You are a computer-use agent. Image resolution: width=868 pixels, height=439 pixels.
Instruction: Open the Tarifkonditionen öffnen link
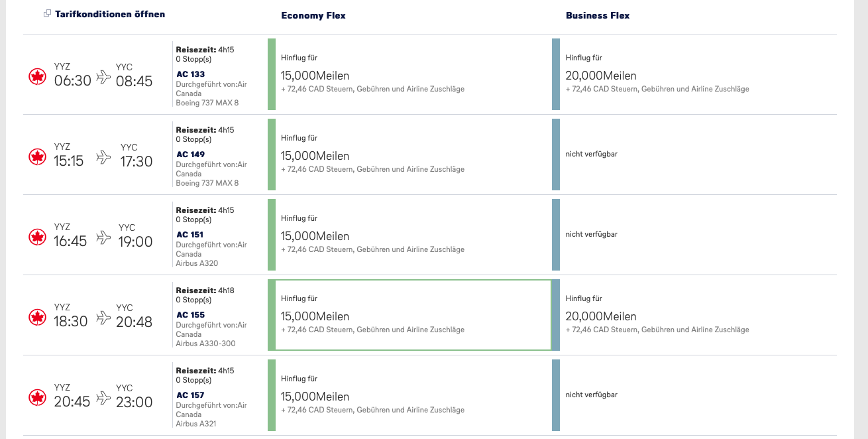click(110, 14)
